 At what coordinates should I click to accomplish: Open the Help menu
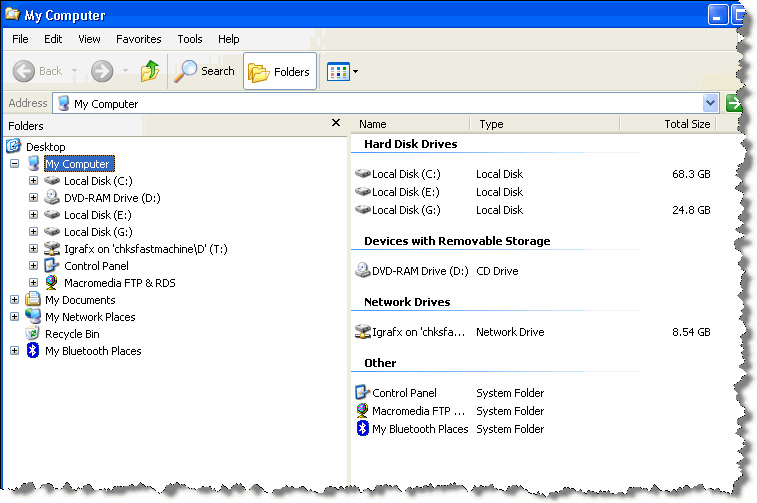click(x=228, y=39)
